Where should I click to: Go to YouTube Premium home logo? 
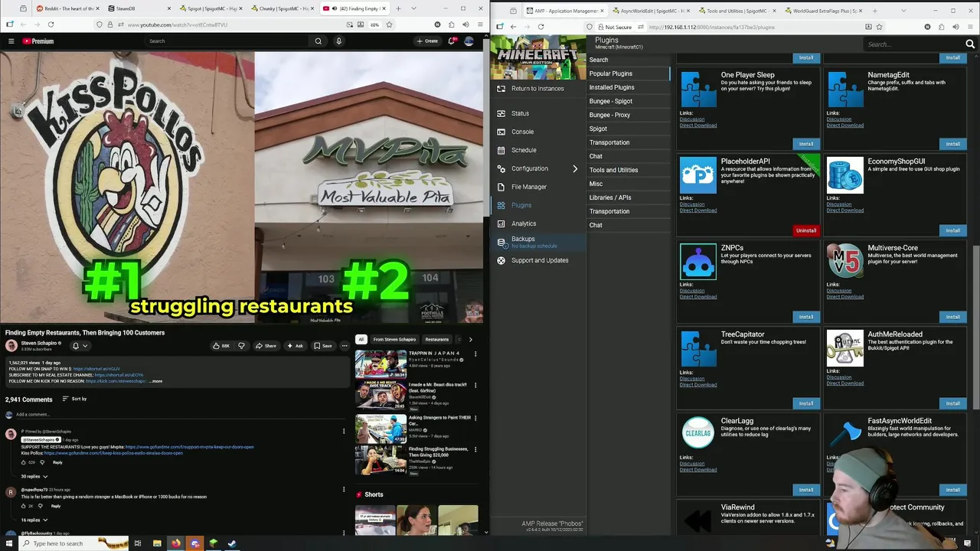[38, 41]
